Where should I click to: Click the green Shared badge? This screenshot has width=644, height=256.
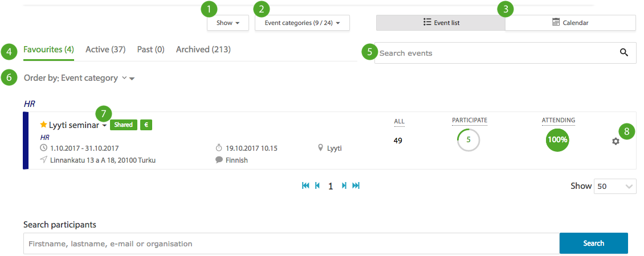[123, 125]
